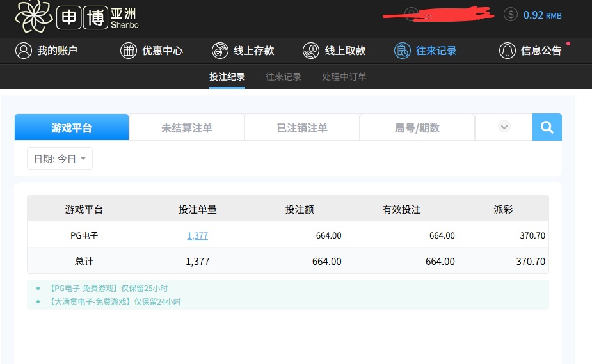Viewport: 592px width, 364px height.
Task: Click the 0.92 RMB balance amount
Action: click(542, 15)
